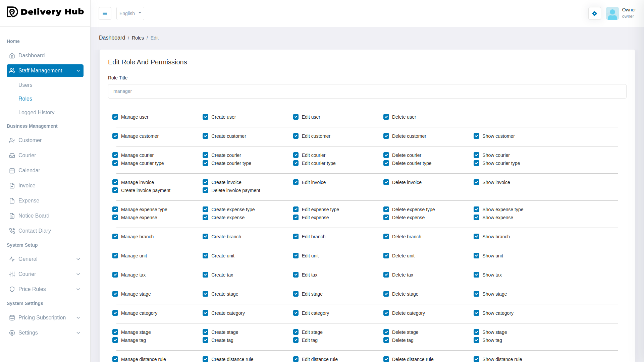Expand the Pricing Subscription section
Screen dimensions: 644x362
point(45,317)
